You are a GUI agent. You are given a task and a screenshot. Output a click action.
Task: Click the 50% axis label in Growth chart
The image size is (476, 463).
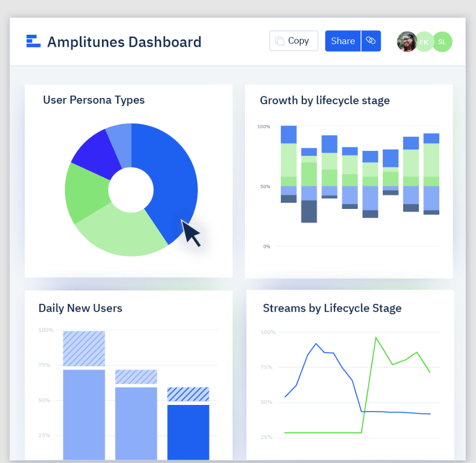(265, 186)
